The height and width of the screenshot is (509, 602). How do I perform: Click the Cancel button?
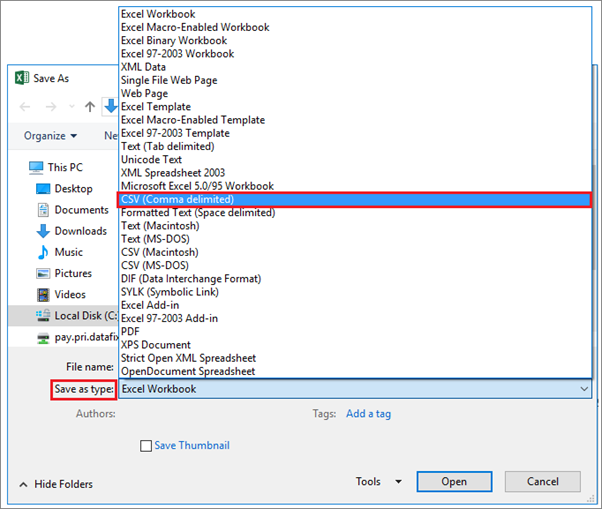coord(542,482)
